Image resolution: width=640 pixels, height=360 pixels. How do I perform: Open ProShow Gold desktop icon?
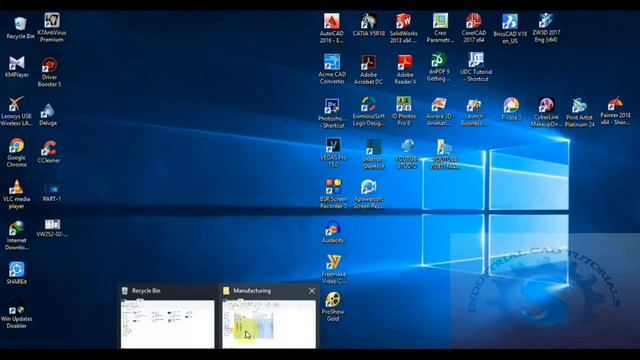point(333,307)
